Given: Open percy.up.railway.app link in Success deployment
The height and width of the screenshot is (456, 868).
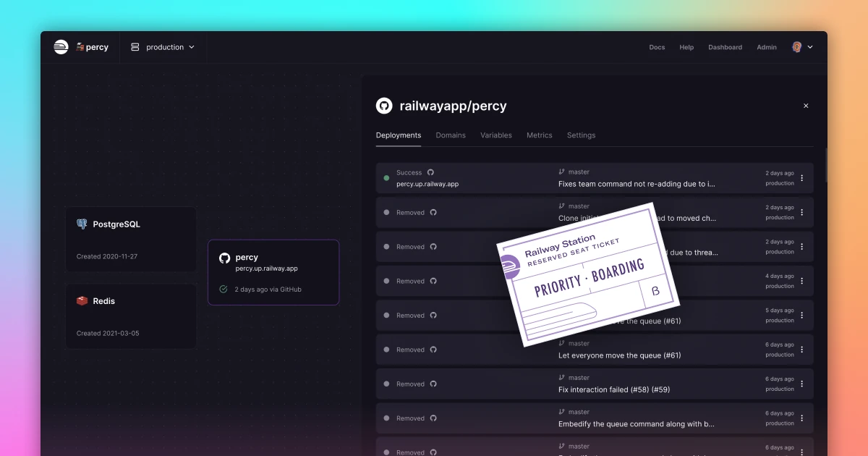Looking at the screenshot, I should 427,184.
